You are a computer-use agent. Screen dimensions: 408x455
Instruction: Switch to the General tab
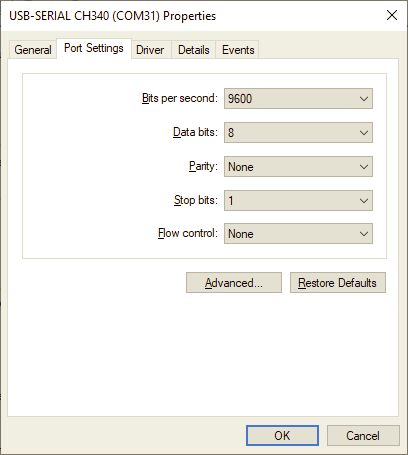[x=33, y=50]
